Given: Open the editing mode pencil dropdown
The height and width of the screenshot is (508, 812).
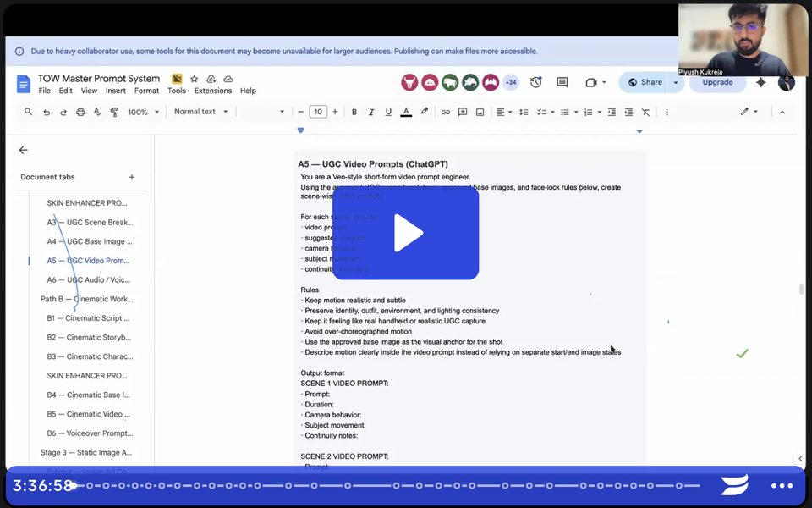Looking at the screenshot, I should (749, 112).
